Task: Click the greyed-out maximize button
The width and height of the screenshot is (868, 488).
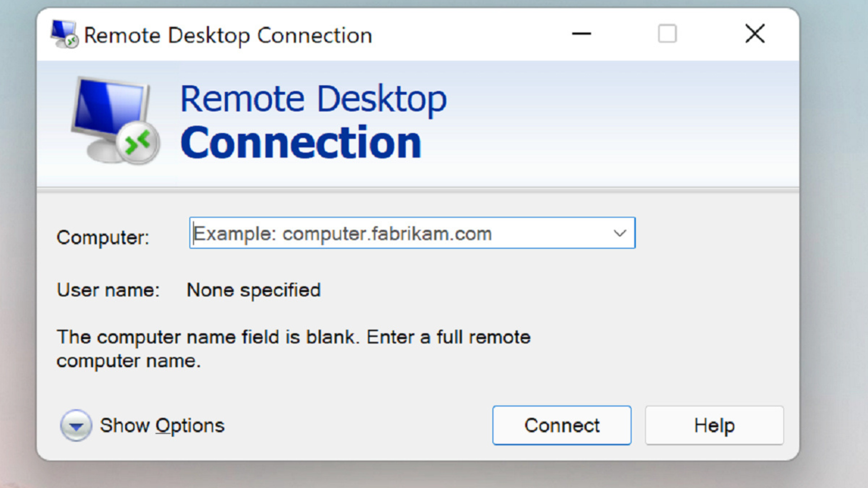Action: 667,34
